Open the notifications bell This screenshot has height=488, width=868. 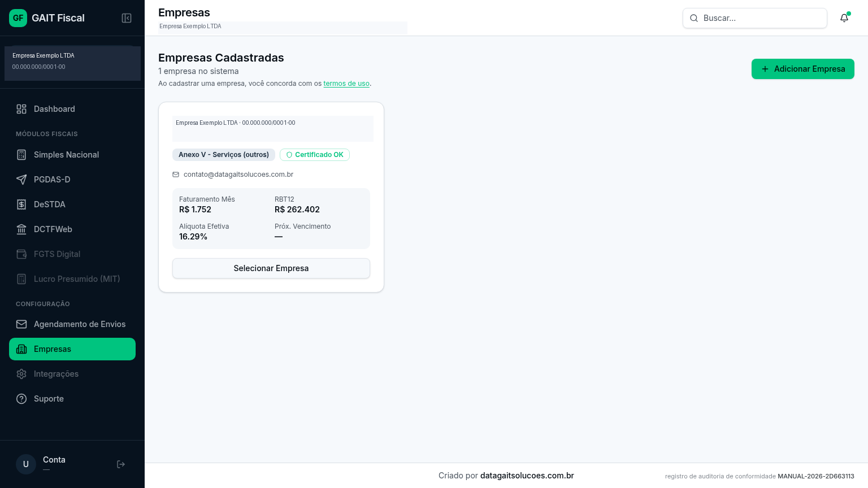point(844,18)
